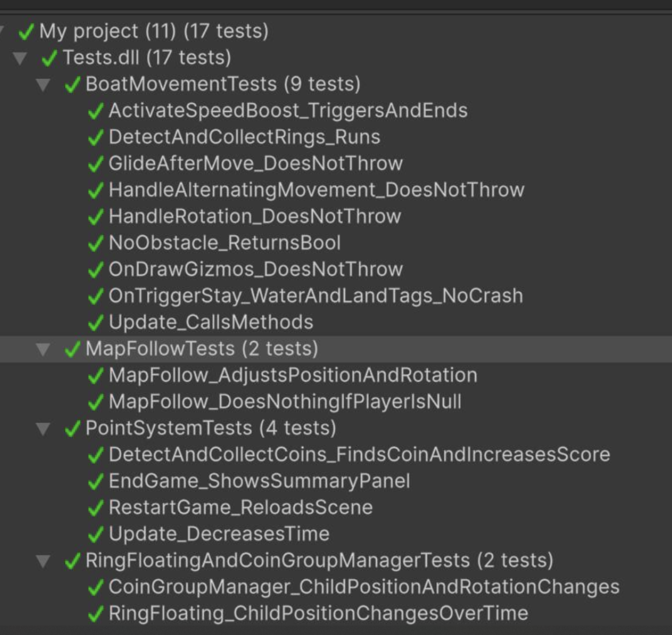
Task: Select DetectAndCollectCoins_FindsCoinAndIncreasesScore test
Action: click(x=359, y=455)
